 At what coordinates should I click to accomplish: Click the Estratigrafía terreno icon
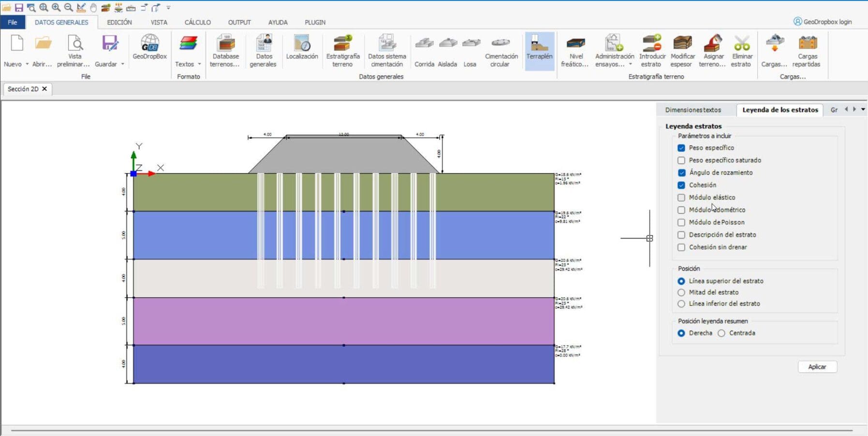click(x=342, y=44)
